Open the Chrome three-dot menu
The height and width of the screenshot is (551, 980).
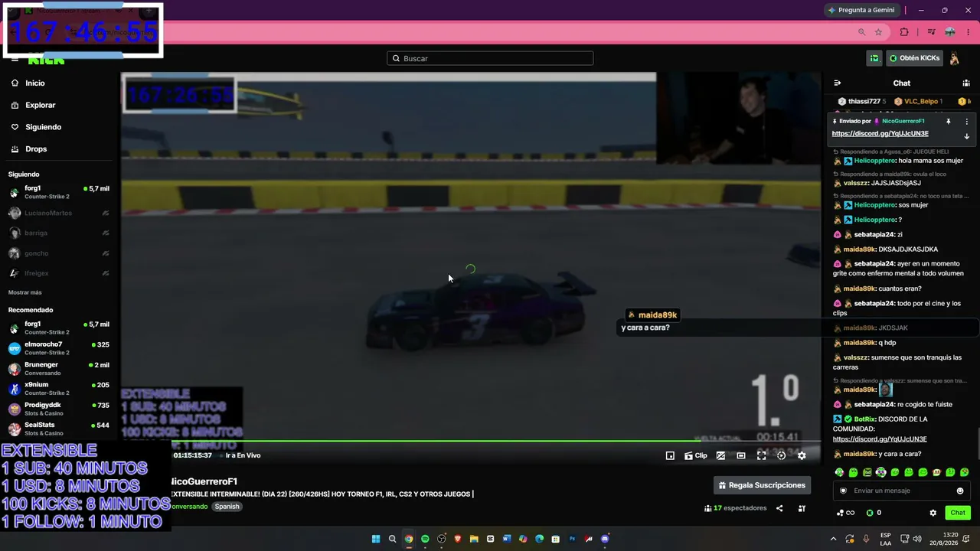click(x=968, y=32)
